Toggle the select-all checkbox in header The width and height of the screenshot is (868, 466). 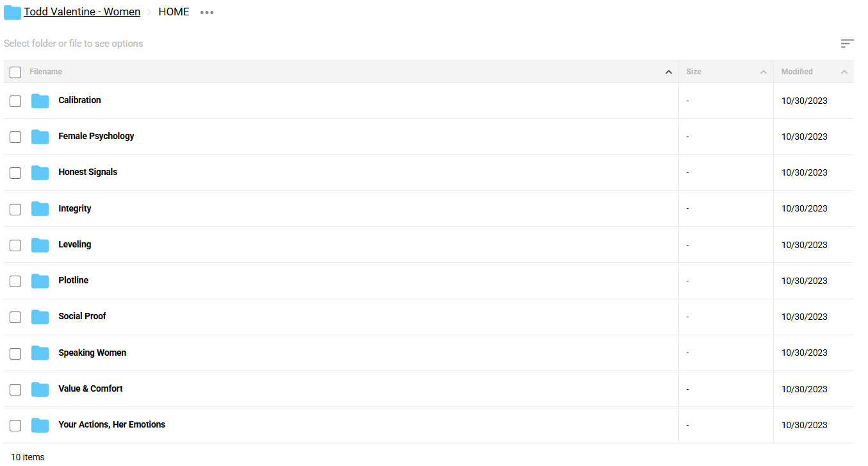tap(15, 72)
